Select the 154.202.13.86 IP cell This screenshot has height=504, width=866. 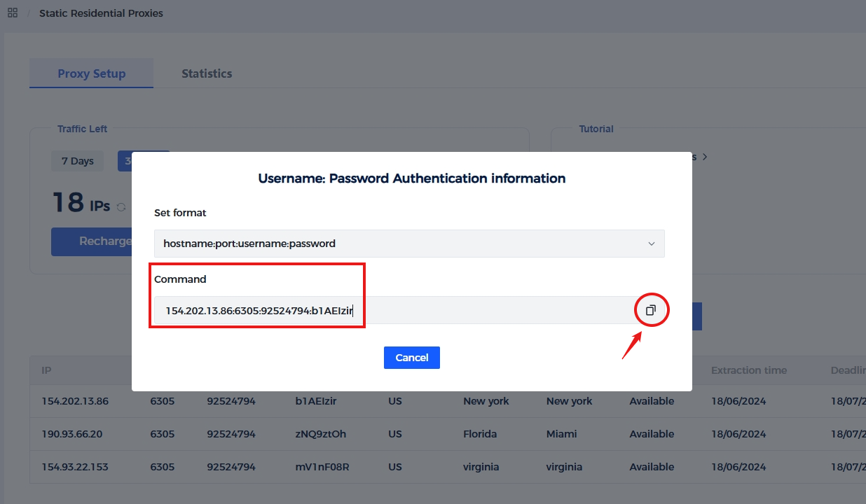[75, 401]
